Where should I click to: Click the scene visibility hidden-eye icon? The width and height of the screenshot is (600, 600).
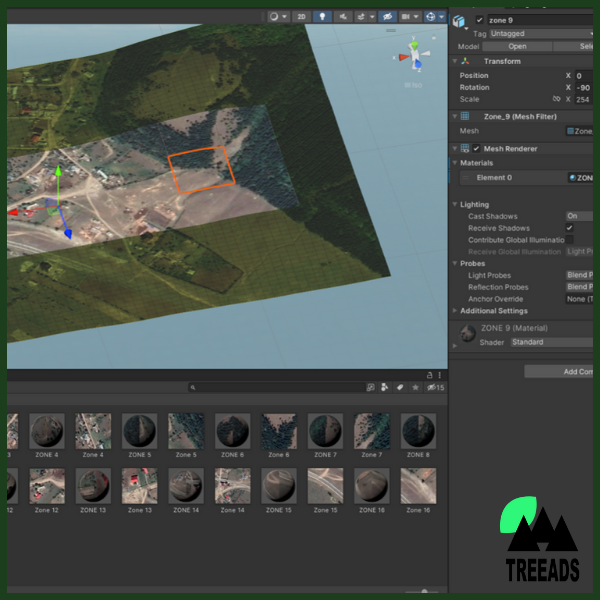pyautogui.click(x=388, y=17)
